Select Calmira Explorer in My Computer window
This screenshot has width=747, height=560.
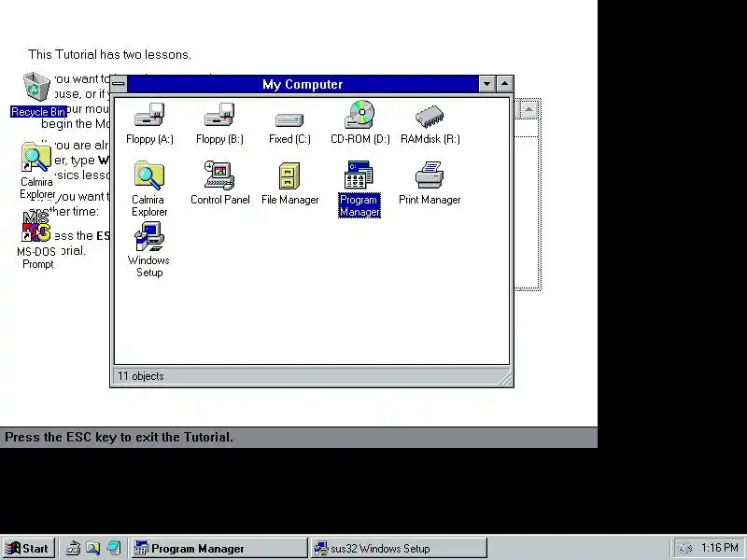[x=149, y=189]
